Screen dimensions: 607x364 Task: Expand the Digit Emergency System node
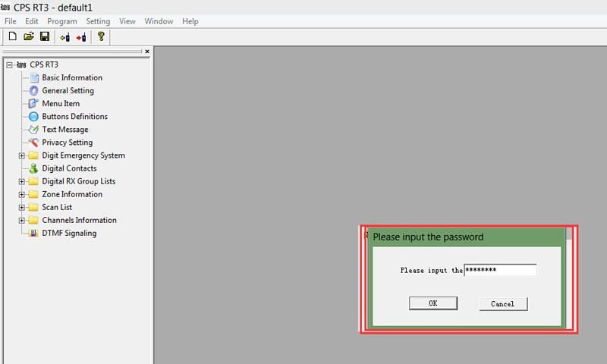pos(22,155)
